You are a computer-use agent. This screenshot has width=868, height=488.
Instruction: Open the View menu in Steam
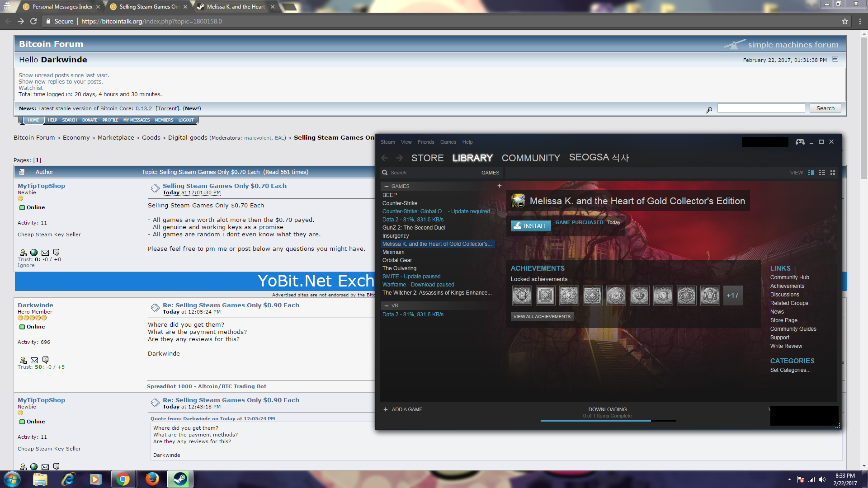(x=406, y=142)
